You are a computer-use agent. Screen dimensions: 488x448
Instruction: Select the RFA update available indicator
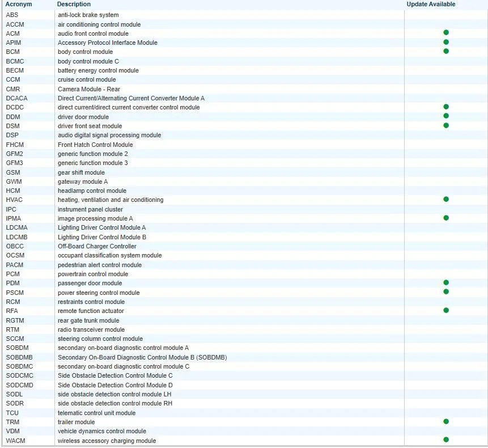coord(446,310)
